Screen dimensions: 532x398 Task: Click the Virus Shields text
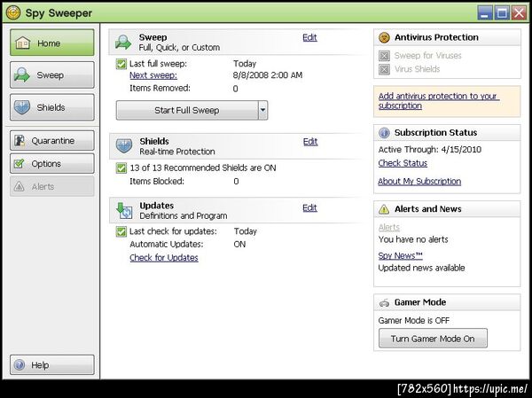pos(417,69)
